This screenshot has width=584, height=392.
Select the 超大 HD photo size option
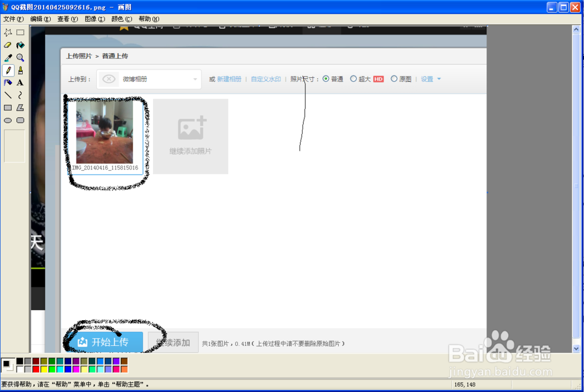[353, 79]
